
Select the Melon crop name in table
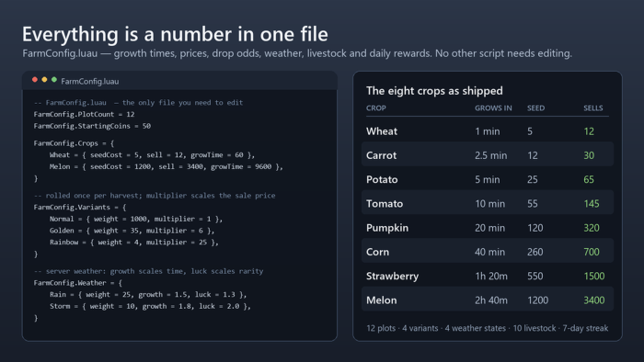pos(381,300)
